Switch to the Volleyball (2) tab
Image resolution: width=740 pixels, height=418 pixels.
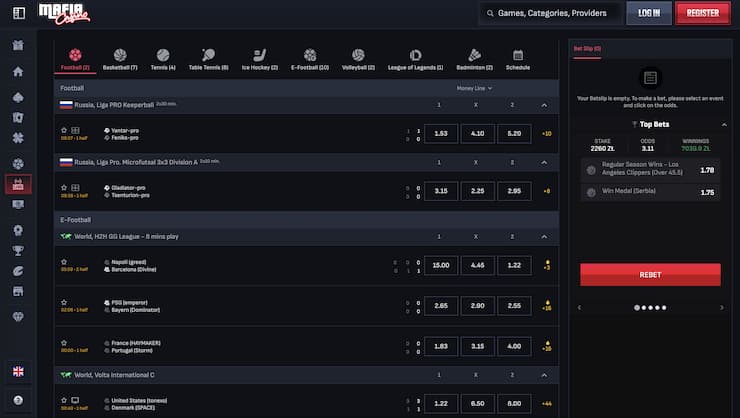pos(358,59)
